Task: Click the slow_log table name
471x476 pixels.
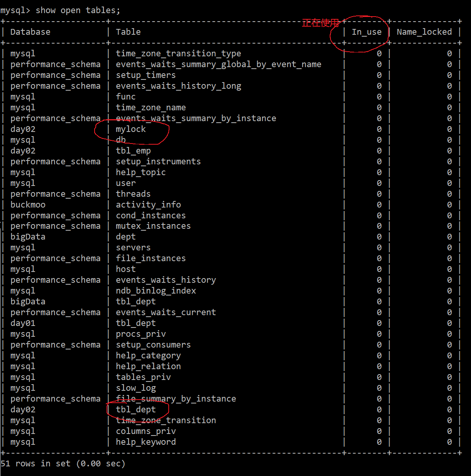Action: [136, 388]
